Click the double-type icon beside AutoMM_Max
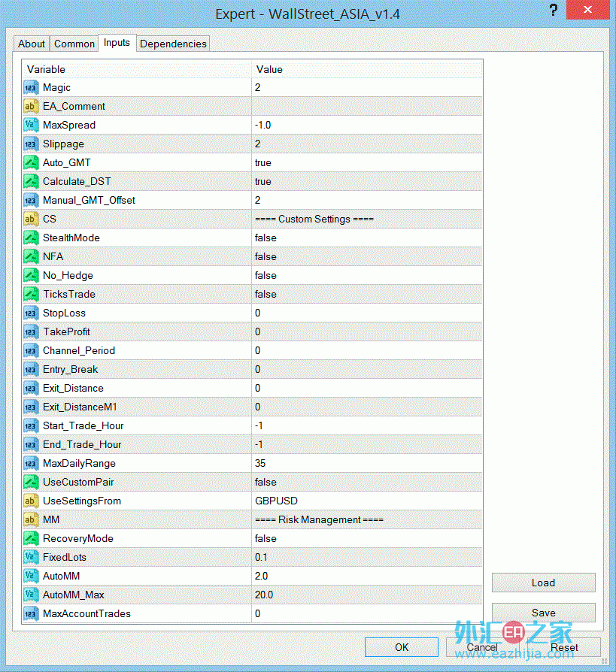616x672 pixels. pos(31,595)
